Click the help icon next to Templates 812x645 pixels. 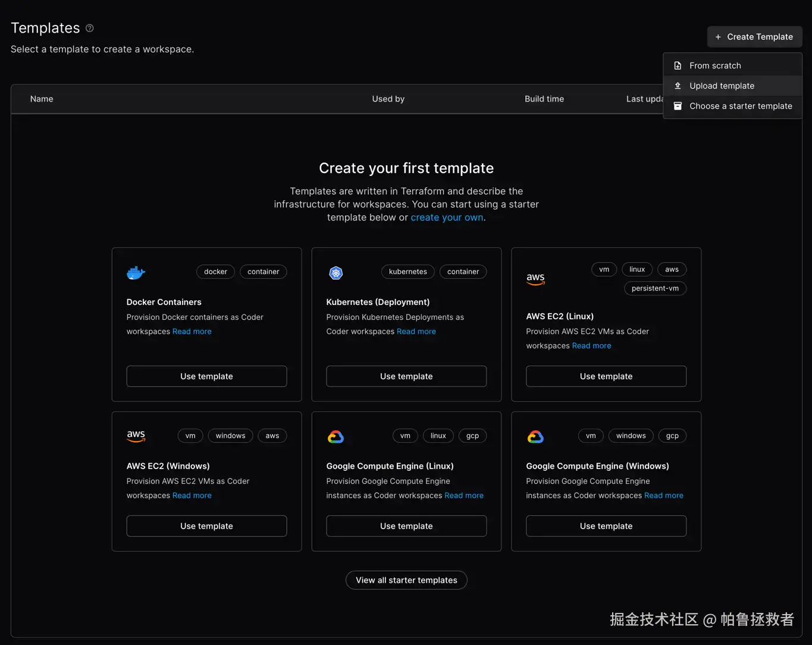pyautogui.click(x=90, y=28)
